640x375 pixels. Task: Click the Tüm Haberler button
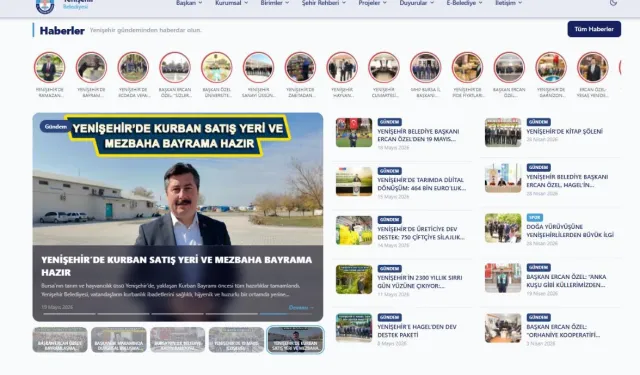(x=594, y=29)
